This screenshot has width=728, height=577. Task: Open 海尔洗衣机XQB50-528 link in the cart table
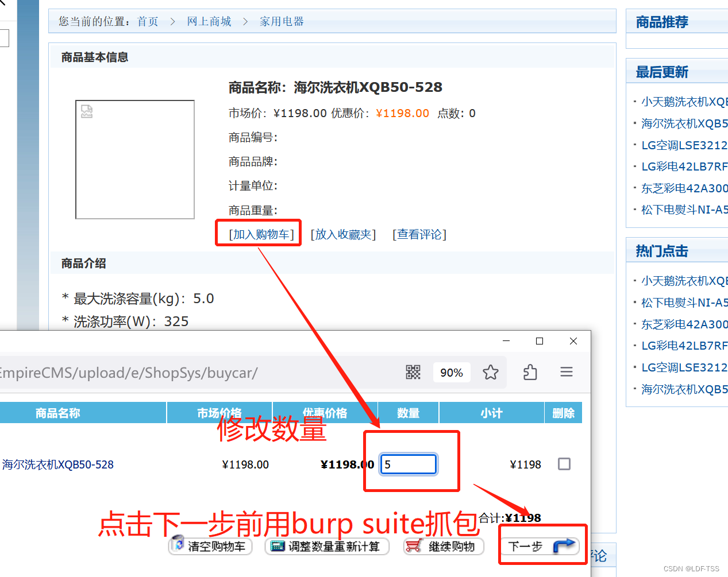(58, 464)
